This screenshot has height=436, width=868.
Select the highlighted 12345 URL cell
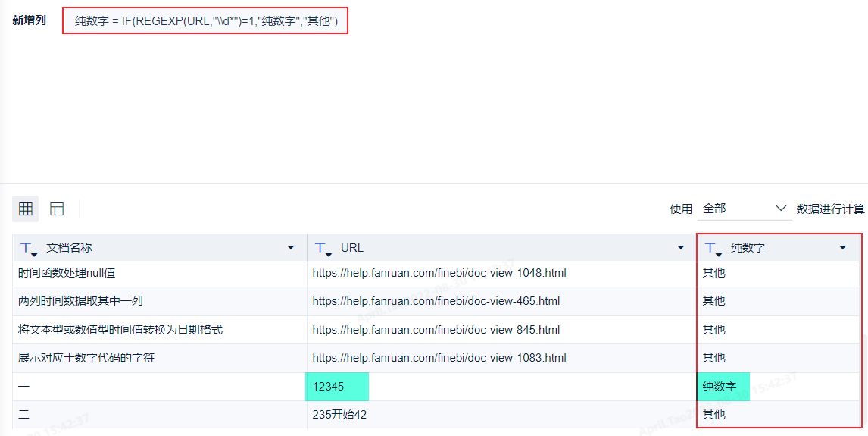click(x=336, y=387)
